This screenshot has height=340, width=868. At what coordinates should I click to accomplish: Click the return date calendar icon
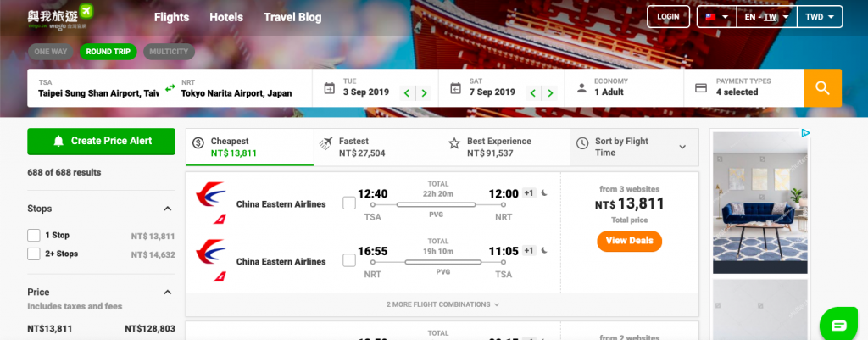point(455,88)
